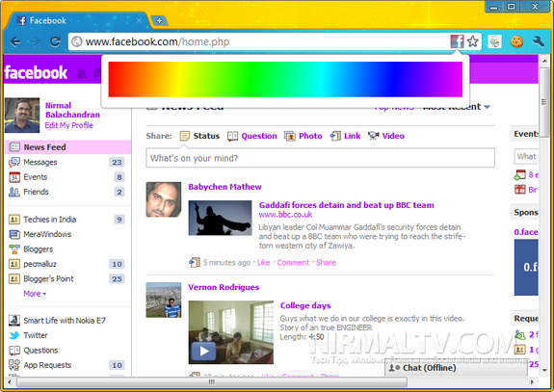This screenshot has width=554, height=392.
Task: Open the Most Recent dropdown arrow
Action: click(488, 107)
